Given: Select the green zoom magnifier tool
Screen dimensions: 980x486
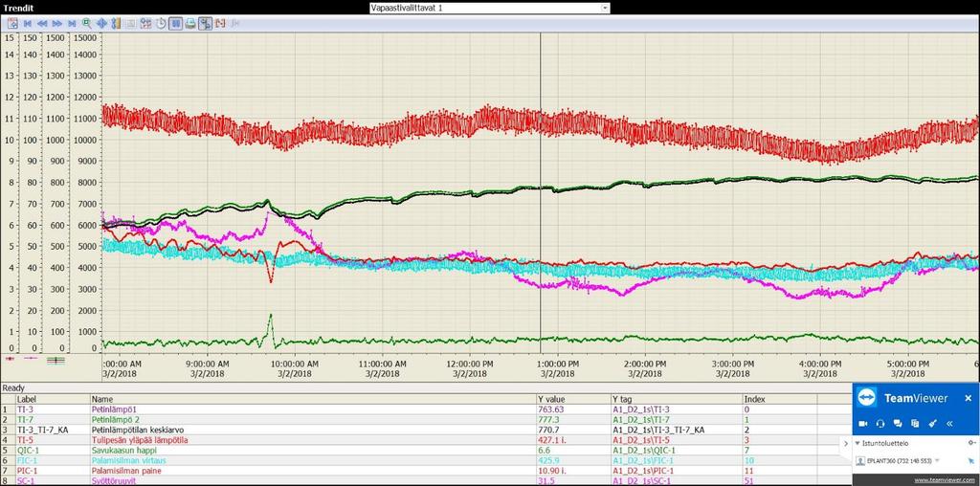Looking at the screenshot, I should 87,23.
